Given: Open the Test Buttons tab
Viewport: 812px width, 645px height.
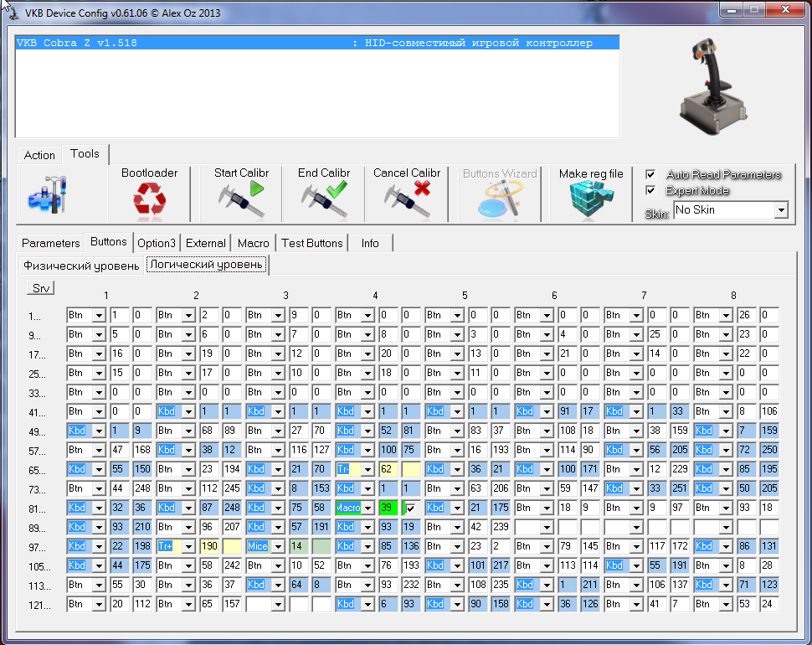Looking at the screenshot, I should pyautogui.click(x=311, y=243).
